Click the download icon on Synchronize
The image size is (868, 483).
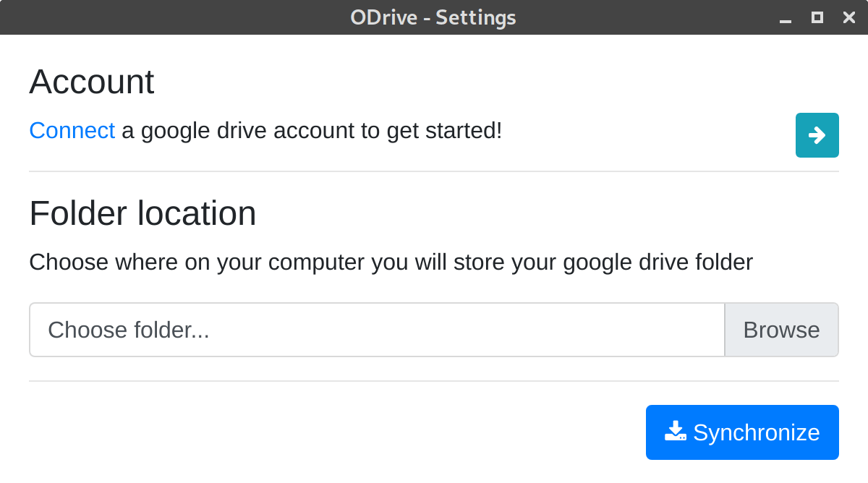(675, 432)
